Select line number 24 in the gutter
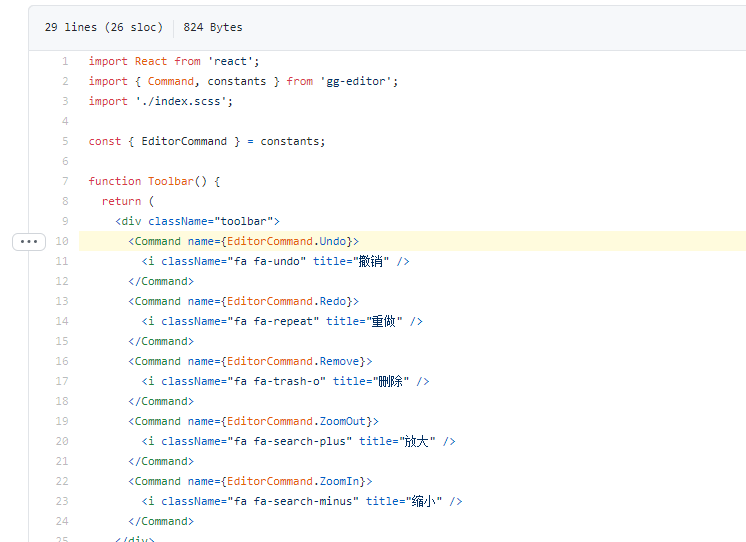This screenshot has height=542, width=746. 62,521
